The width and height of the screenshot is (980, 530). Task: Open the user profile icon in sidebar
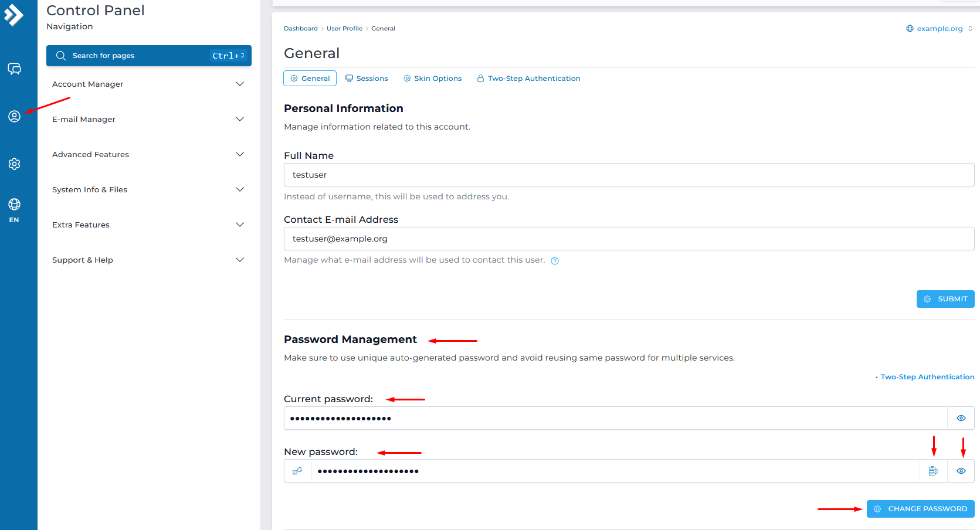pyautogui.click(x=14, y=116)
